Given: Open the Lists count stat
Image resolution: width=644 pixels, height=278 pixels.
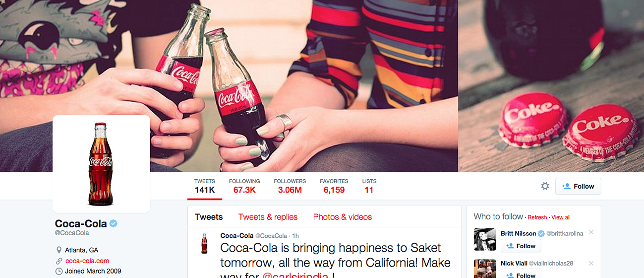Looking at the screenshot, I should tap(369, 186).
